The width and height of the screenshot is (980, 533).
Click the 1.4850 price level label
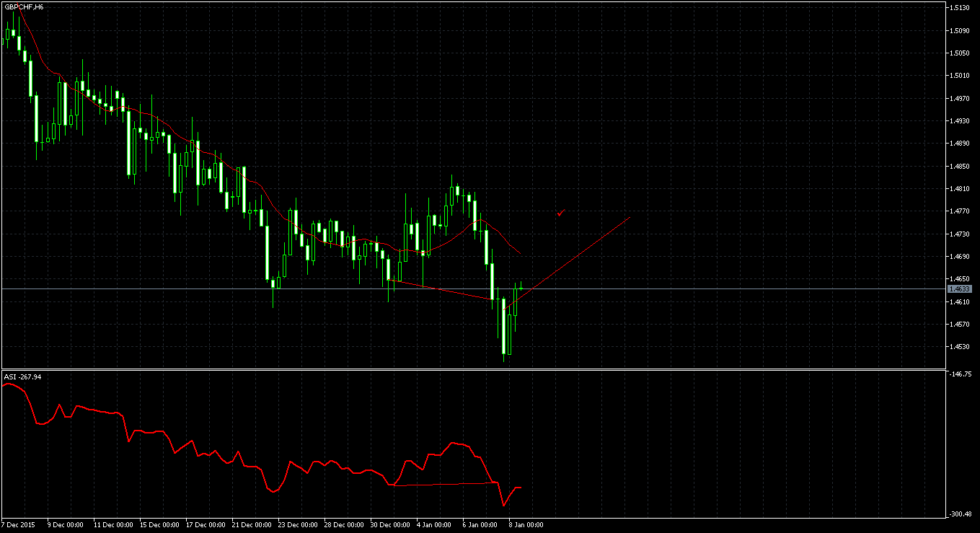pos(960,166)
